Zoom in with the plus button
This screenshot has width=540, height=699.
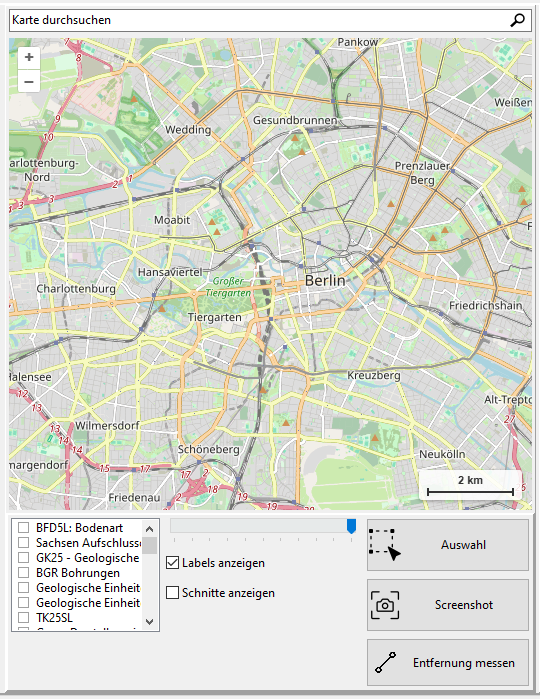tap(29, 57)
